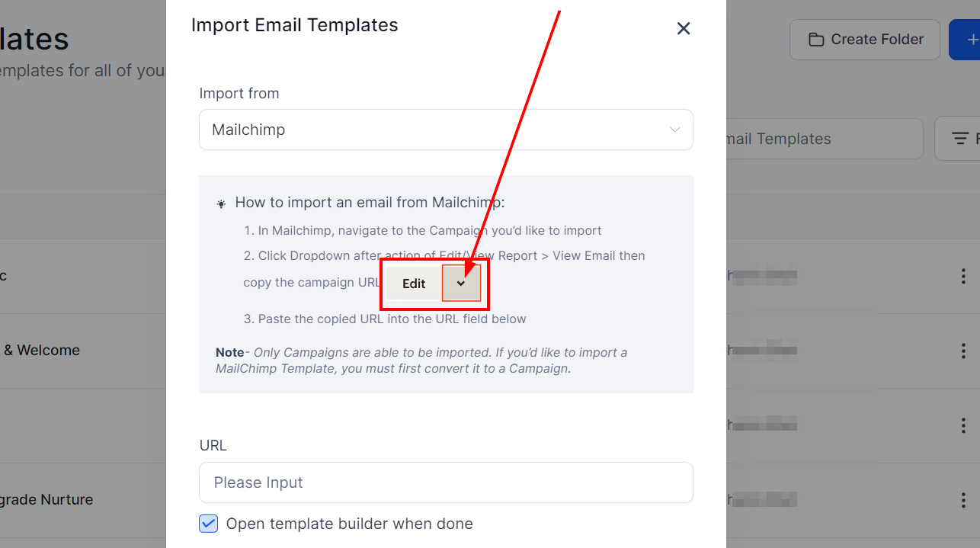Viewport: 980px width, 548px height.
Task: Click the chevron in the Import from field
Action: pyautogui.click(x=674, y=130)
